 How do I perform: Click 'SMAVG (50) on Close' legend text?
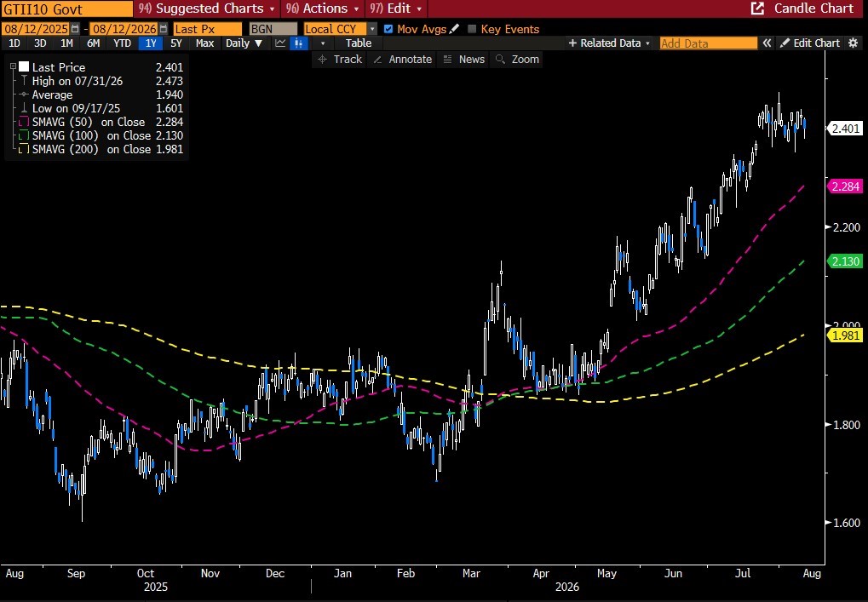(x=89, y=122)
